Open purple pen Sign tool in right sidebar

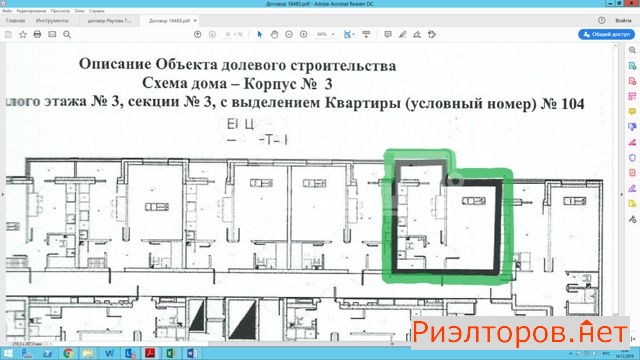632,189
